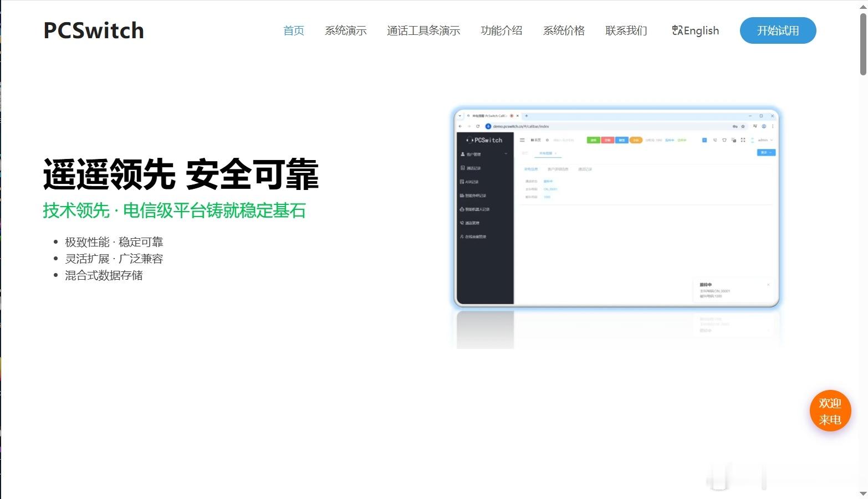868x499 pixels.
Task: Click the green subtitle 技术领先 · 电信级平台铸就稳定基石
Action: click(175, 210)
